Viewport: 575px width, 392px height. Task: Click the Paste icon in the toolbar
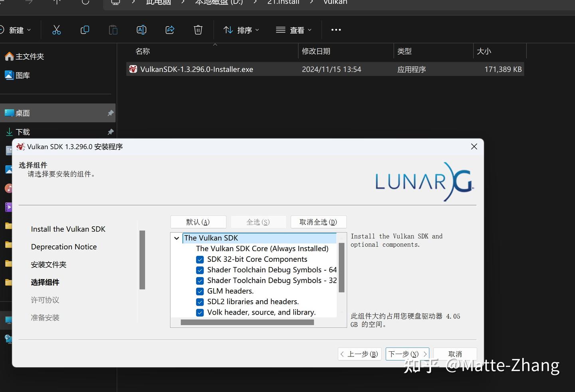(x=113, y=30)
